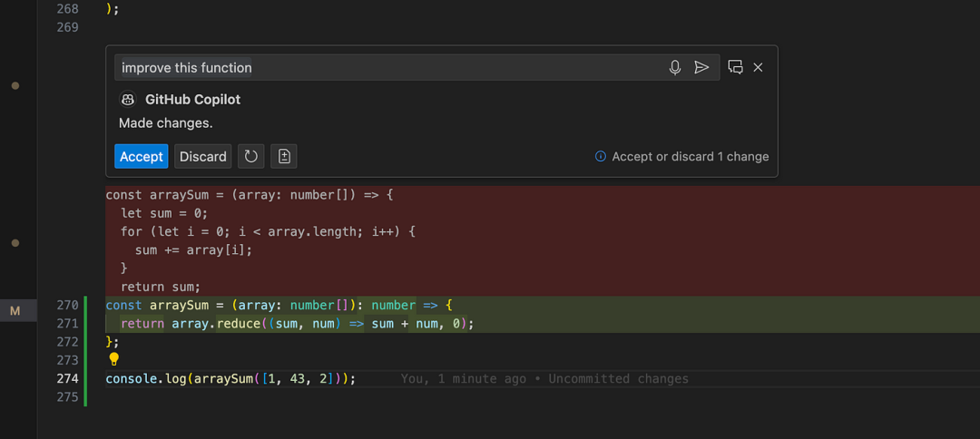Close the inline Copilot chat widget
Viewport: 980px width, 439px height.
tap(758, 67)
